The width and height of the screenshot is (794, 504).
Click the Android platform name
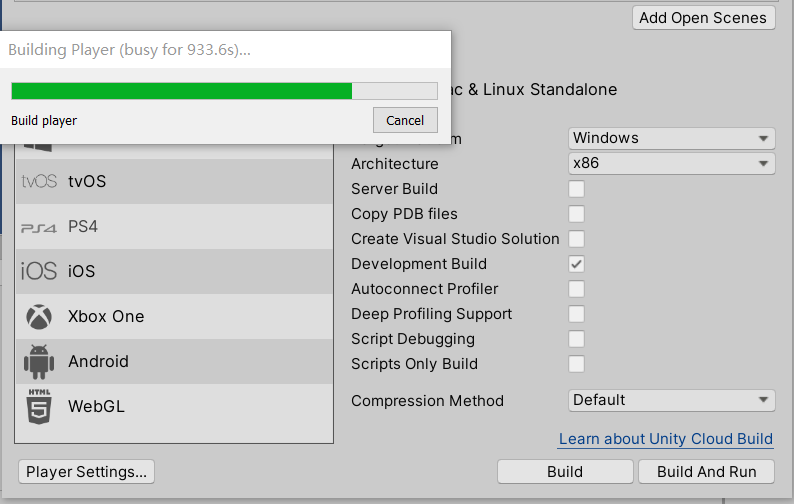point(98,361)
